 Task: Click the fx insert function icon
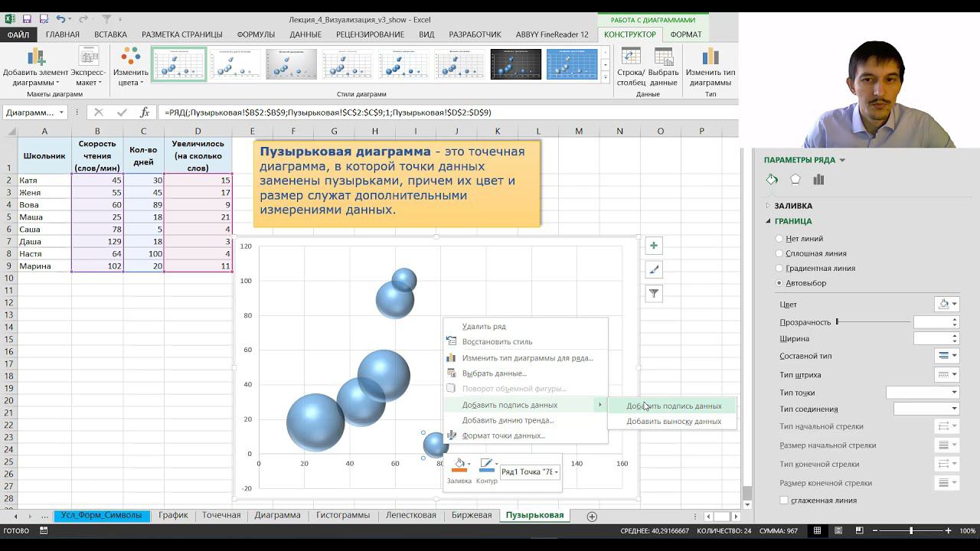point(144,112)
